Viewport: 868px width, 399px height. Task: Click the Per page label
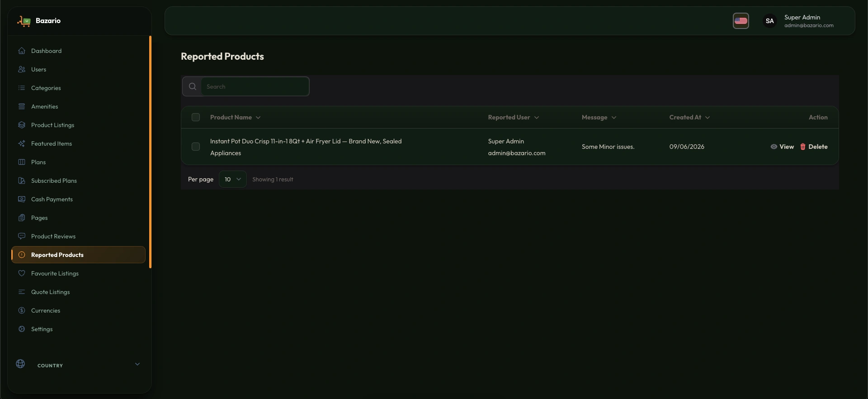201,179
